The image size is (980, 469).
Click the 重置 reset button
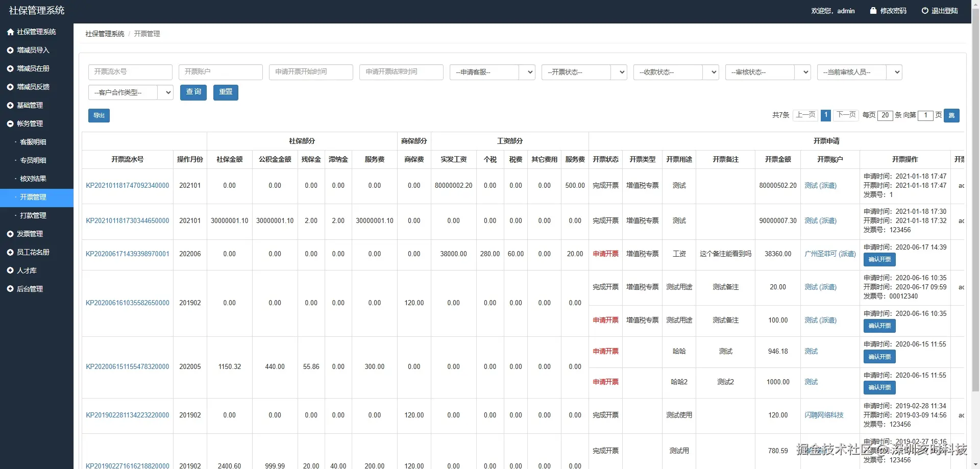click(x=226, y=92)
